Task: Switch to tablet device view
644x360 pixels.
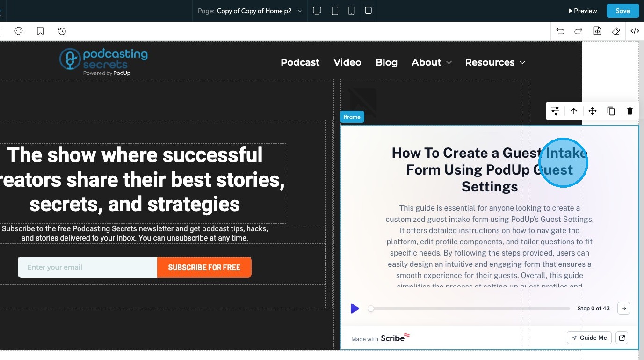Action: click(x=335, y=11)
